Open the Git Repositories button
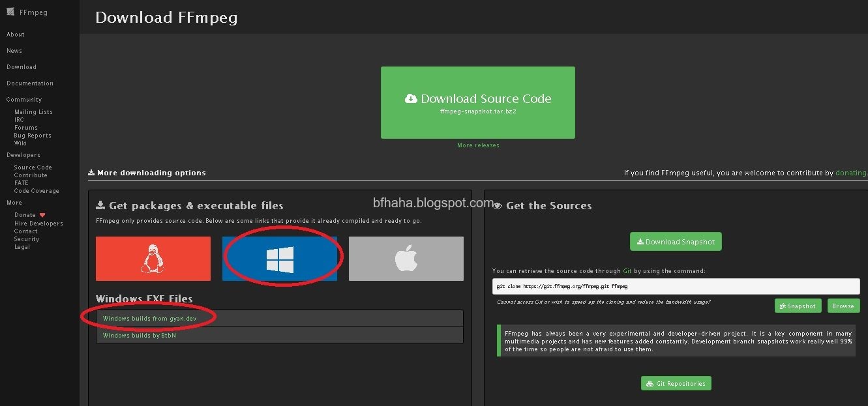This screenshot has width=868, height=406. pyautogui.click(x=676, y=383)
